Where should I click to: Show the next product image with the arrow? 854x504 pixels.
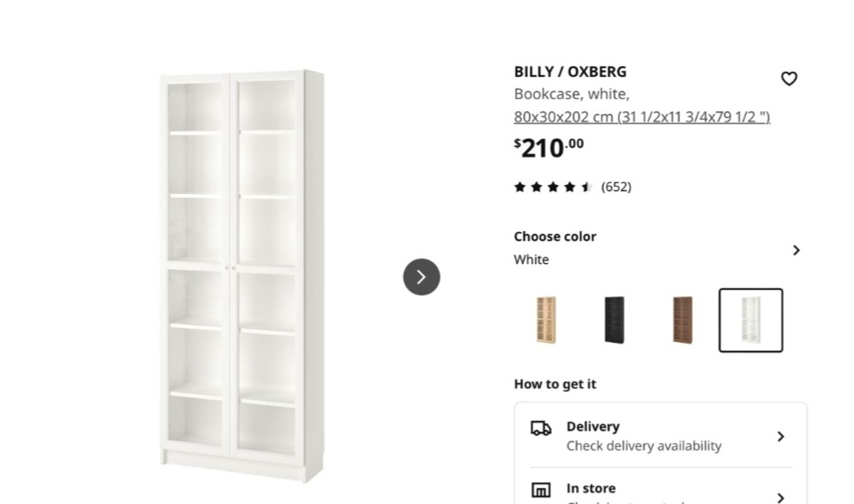click(x=422, y=276)
